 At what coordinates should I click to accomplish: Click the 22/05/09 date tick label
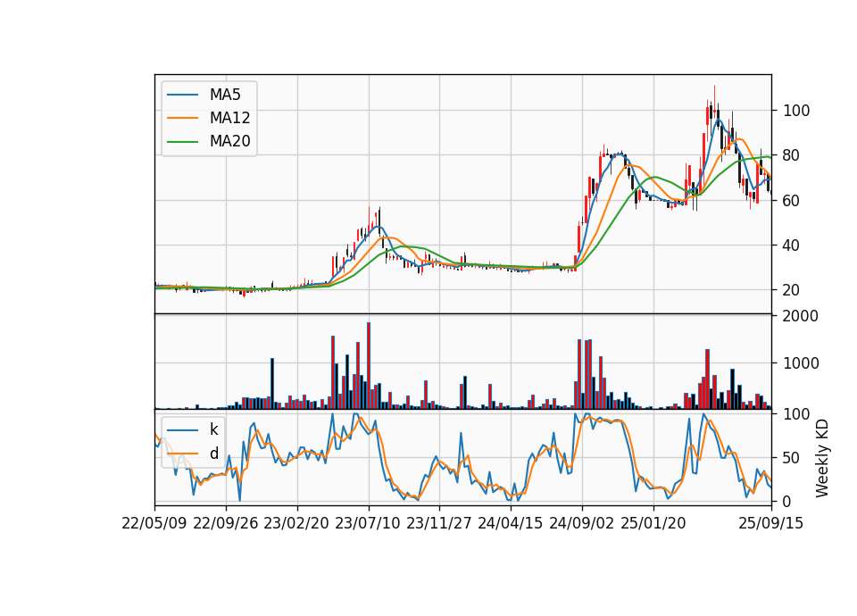[154, 523]
